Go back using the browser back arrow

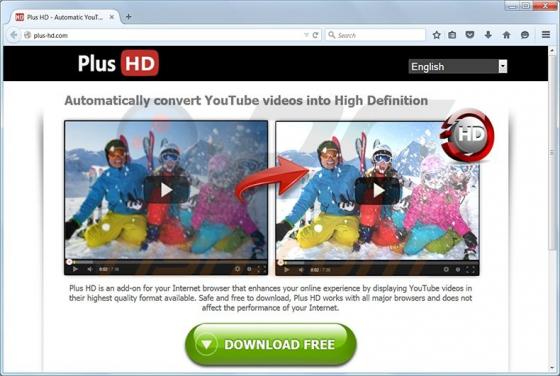pos(13,35)
